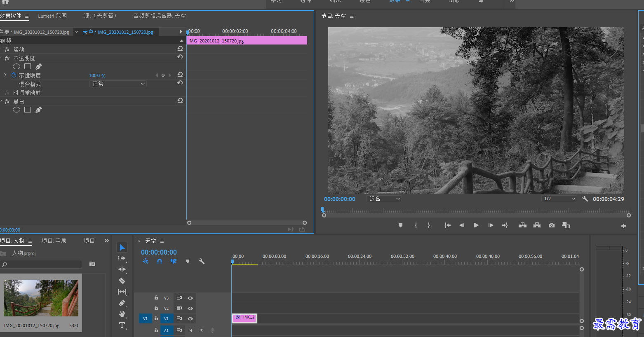Open 混合模式 dropdown showing 正常

(118, 84)
